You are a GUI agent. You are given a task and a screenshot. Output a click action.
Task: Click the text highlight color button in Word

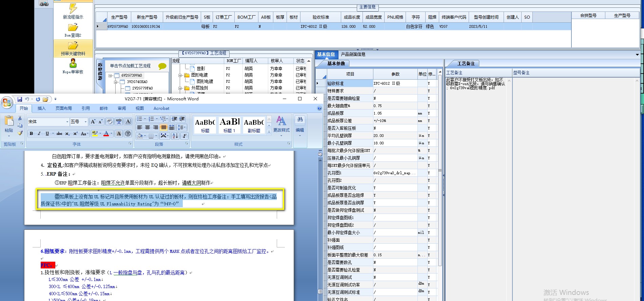pos(95,134)
